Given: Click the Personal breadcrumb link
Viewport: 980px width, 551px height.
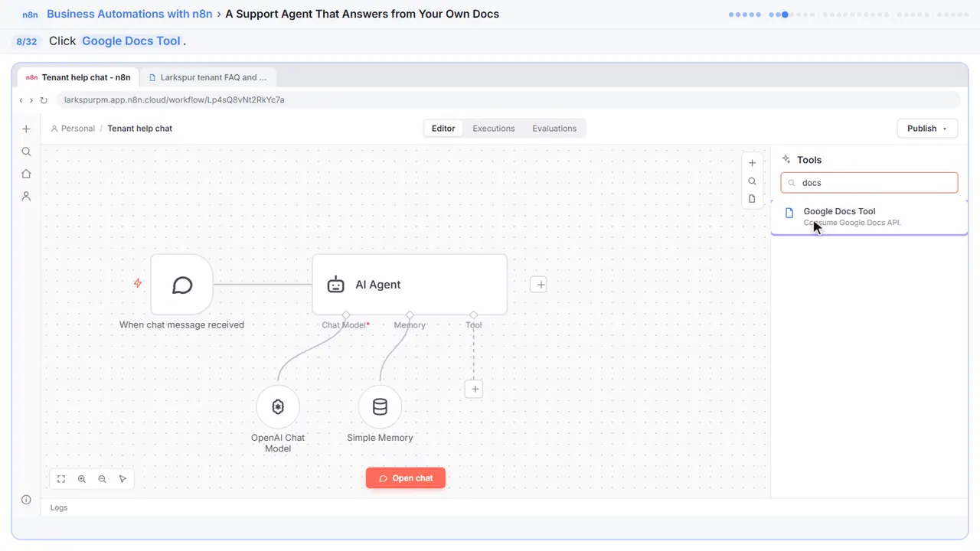Looking at the screenshot, I should pos(73,129).
